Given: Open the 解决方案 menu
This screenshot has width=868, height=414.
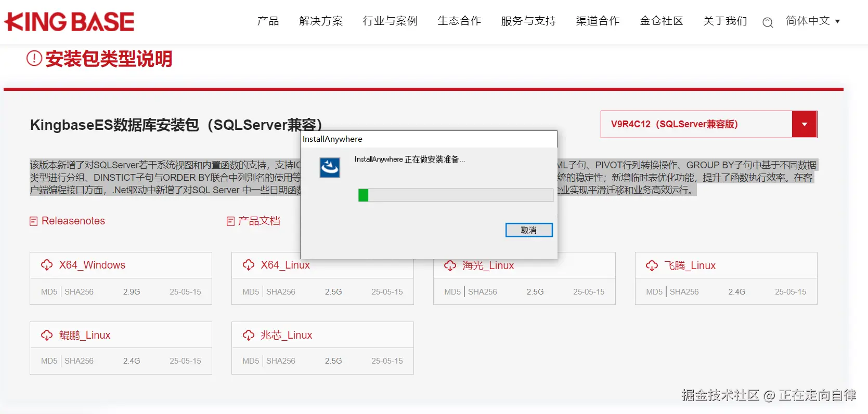Looking at the screenshot, I should pyautogui.click(x=321, y=21).
